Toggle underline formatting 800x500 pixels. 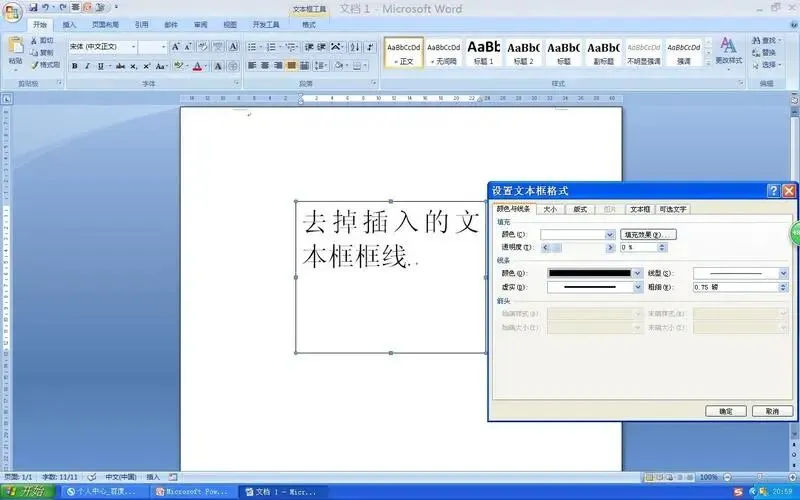click(101, 66)
